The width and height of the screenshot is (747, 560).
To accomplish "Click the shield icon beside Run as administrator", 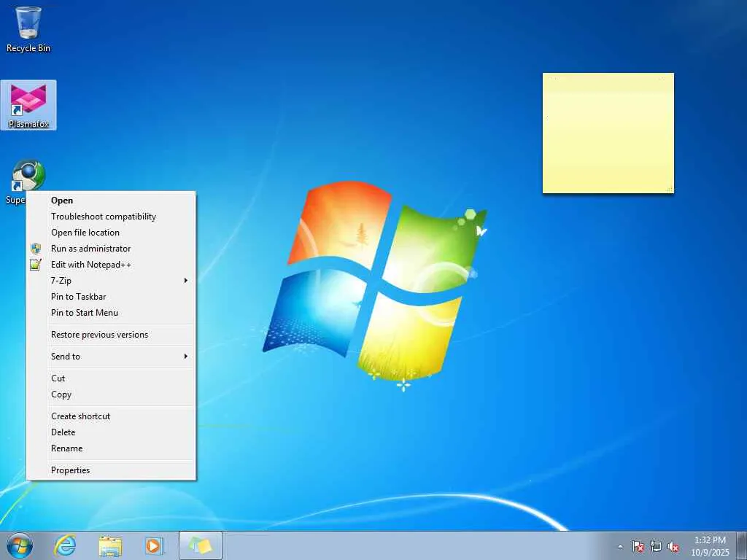I will [36, 249].
